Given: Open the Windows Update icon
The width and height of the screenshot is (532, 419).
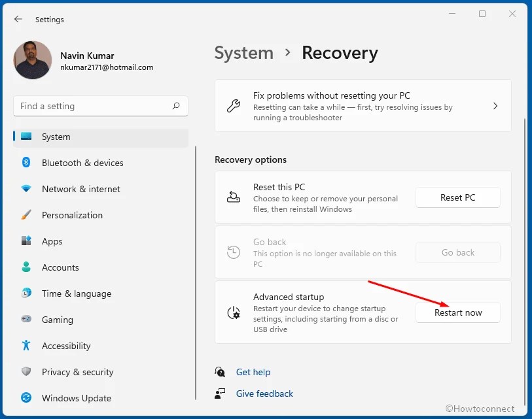Looking at the screenshot, I should 26,398.
